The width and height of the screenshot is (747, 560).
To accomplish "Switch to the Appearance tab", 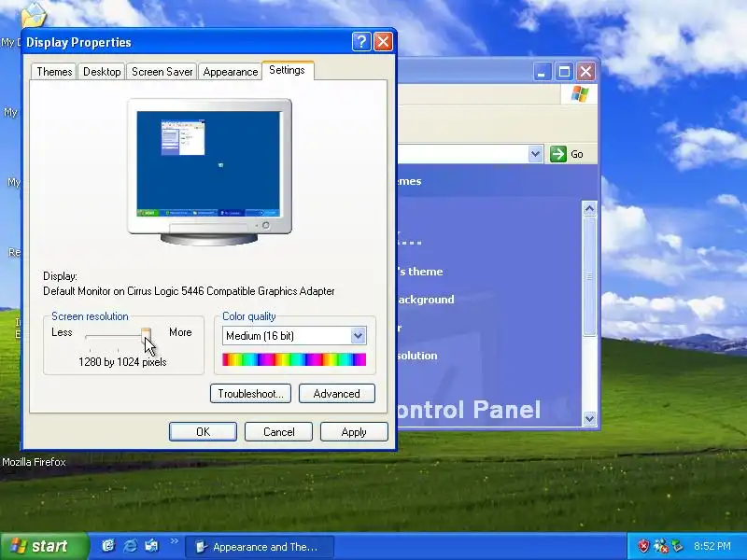I will 230,72.
